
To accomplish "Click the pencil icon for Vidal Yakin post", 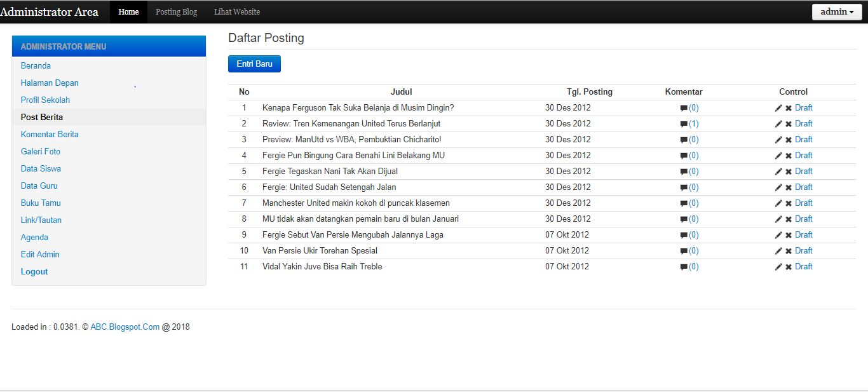I will point(778,267).
